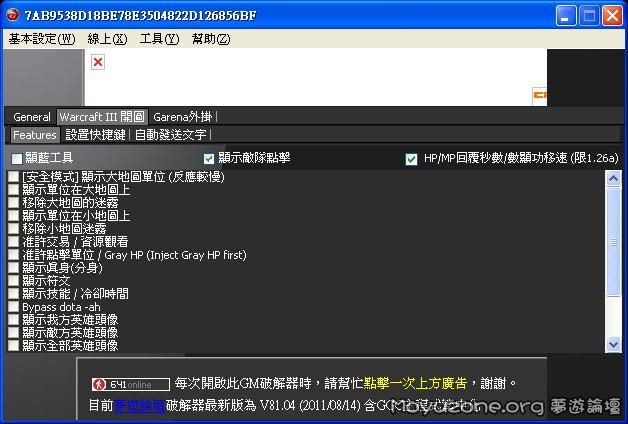This screenshot has height=424, width=628.
Task: Click the blue forum link in footer
Action: [x=139, y=406]
